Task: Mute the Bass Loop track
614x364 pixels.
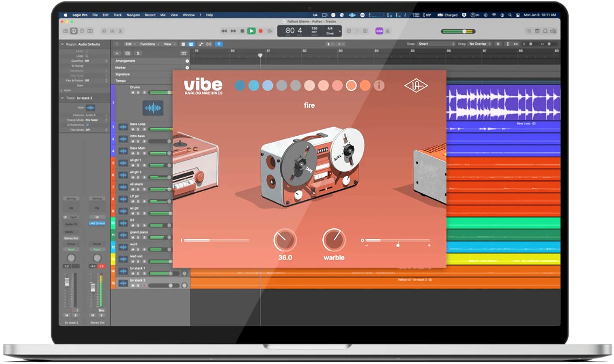Action: [x=133, y=129]
